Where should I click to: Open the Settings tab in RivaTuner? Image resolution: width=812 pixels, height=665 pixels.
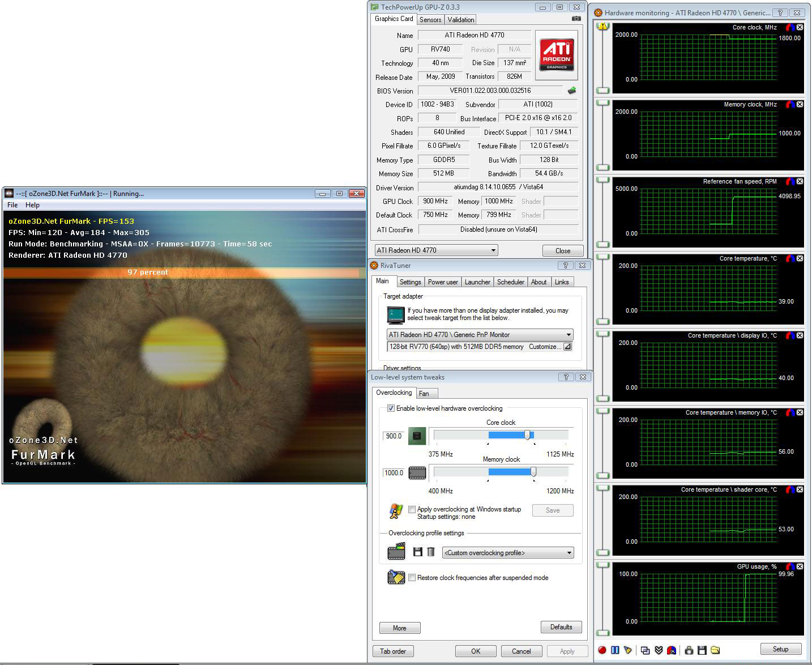(x=410, y=282)
